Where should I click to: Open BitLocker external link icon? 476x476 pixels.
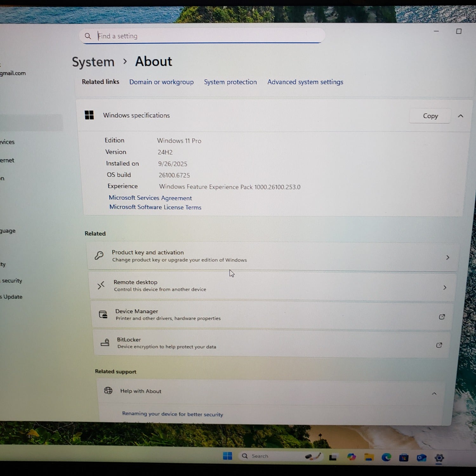click(x=439, y=345)
